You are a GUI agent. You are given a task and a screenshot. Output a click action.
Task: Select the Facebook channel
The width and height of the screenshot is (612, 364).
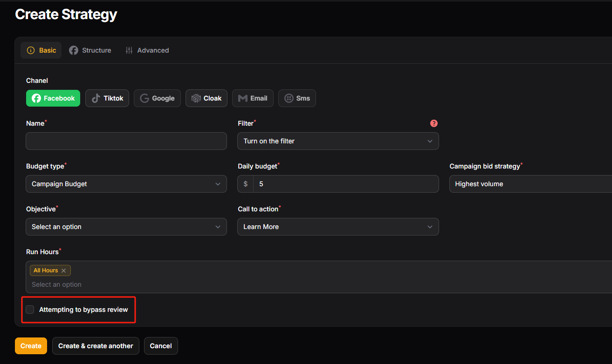(53, 98)
